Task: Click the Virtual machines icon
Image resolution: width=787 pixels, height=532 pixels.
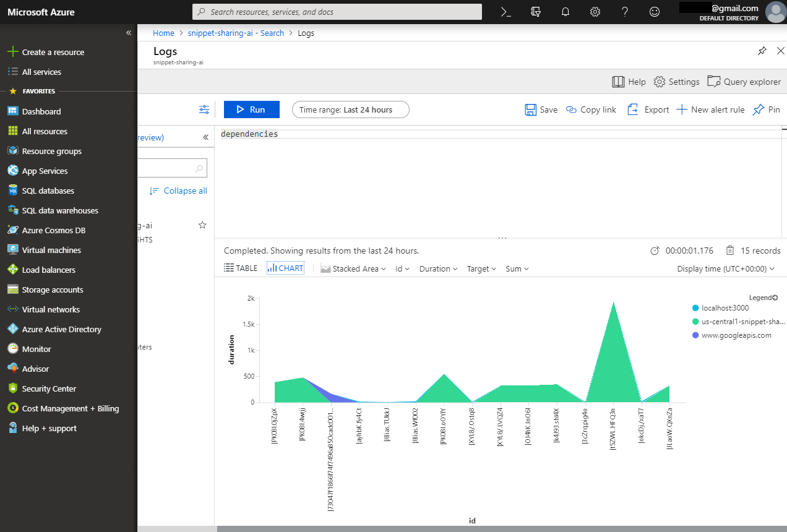Action: click(x=12, y=250)
